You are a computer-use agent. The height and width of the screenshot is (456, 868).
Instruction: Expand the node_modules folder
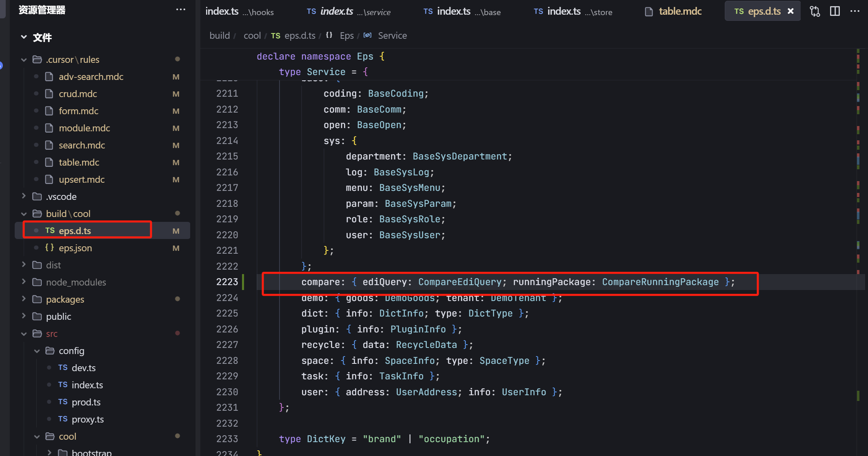[24, 282]
